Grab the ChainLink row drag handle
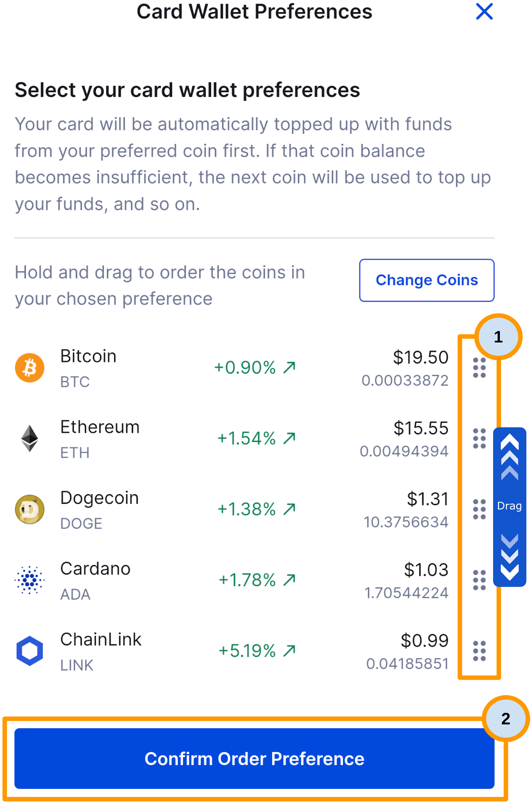 [479, 651]
